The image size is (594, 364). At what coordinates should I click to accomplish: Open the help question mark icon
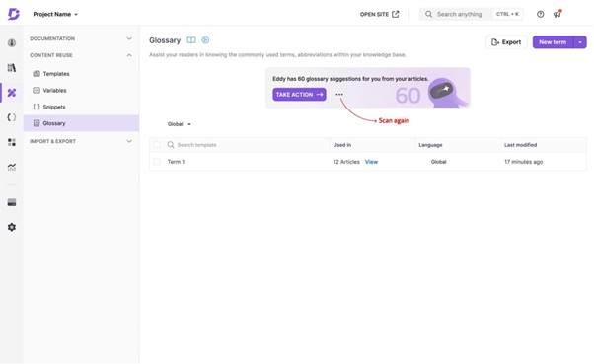coord(540,14)
